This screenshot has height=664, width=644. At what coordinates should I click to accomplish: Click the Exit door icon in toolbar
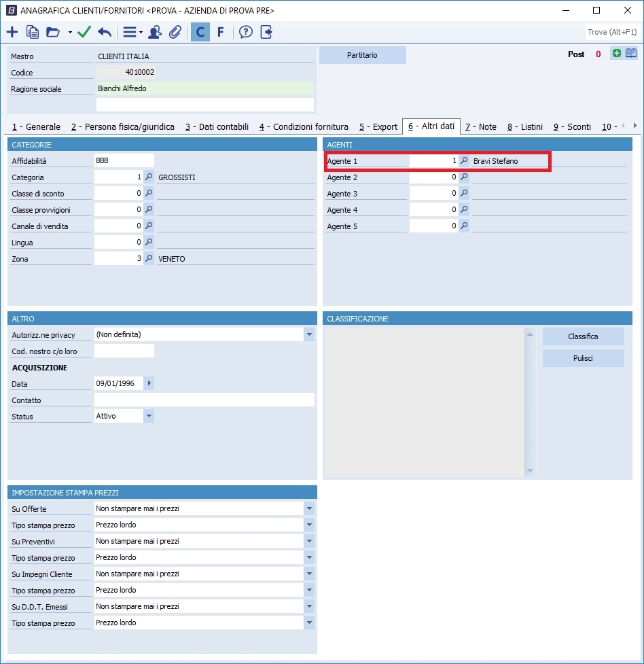(x=266, y=32)
